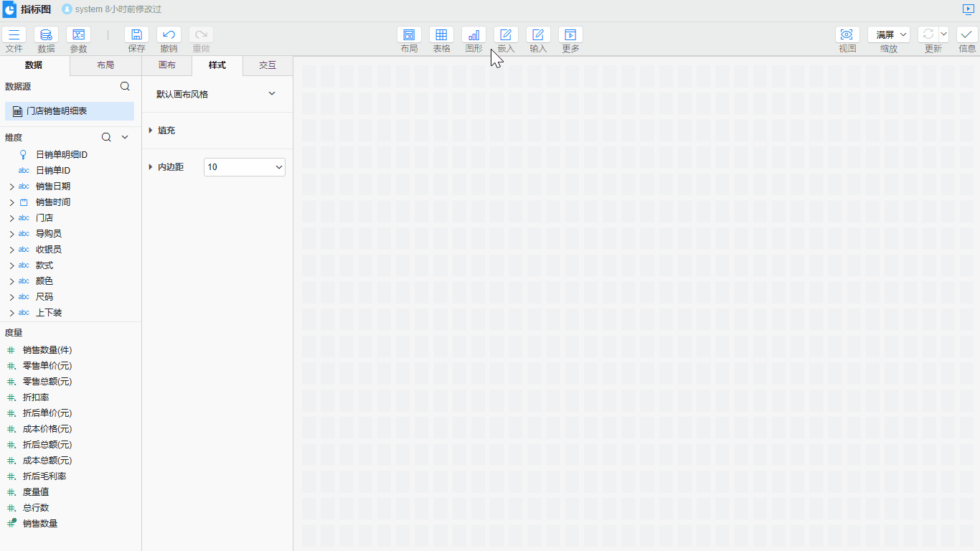Click the 数据 (Data) toolbar icon

point(46,35)
